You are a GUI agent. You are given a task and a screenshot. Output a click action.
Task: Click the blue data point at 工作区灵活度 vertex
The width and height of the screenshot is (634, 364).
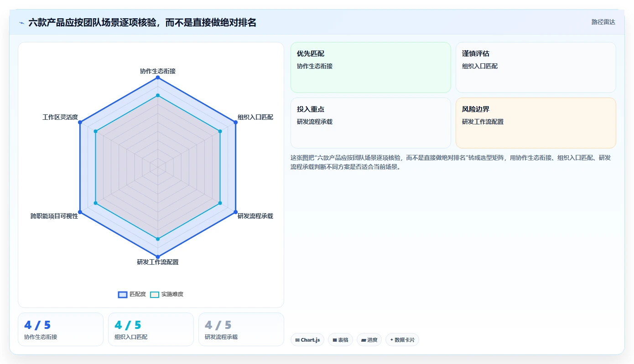80,122
